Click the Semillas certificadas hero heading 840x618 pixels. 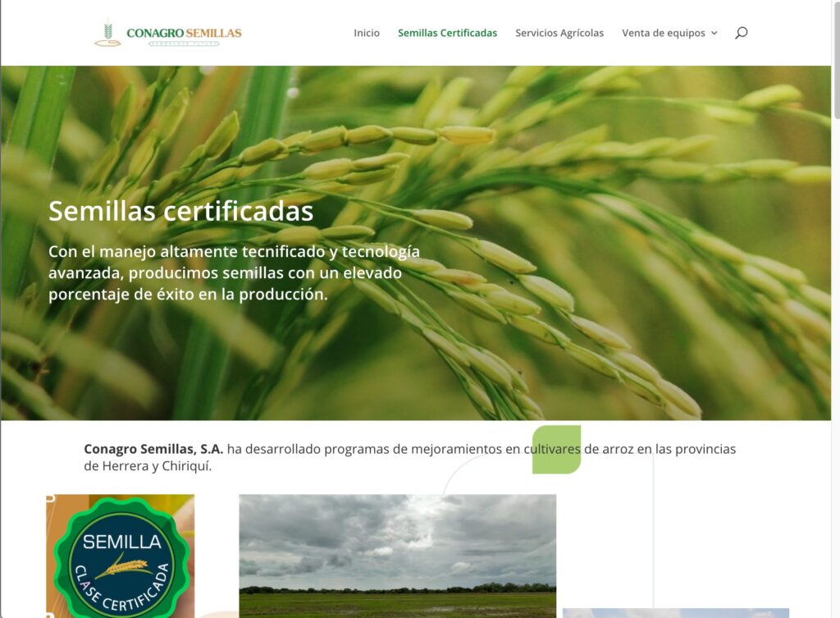point(181,211)
